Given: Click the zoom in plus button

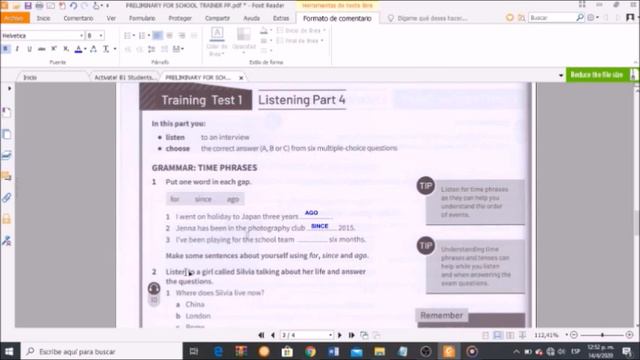Looking at the screenshot, I should click(629, 335).
